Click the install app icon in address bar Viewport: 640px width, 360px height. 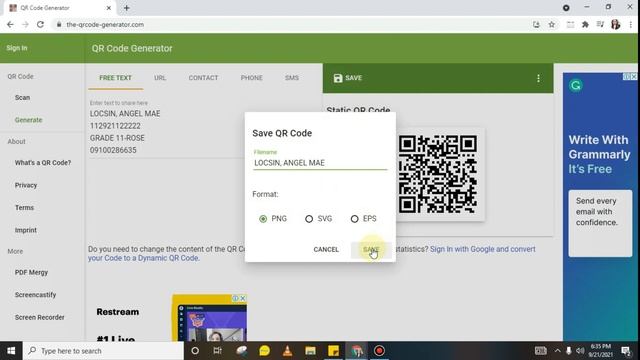(x=536, y=24)
